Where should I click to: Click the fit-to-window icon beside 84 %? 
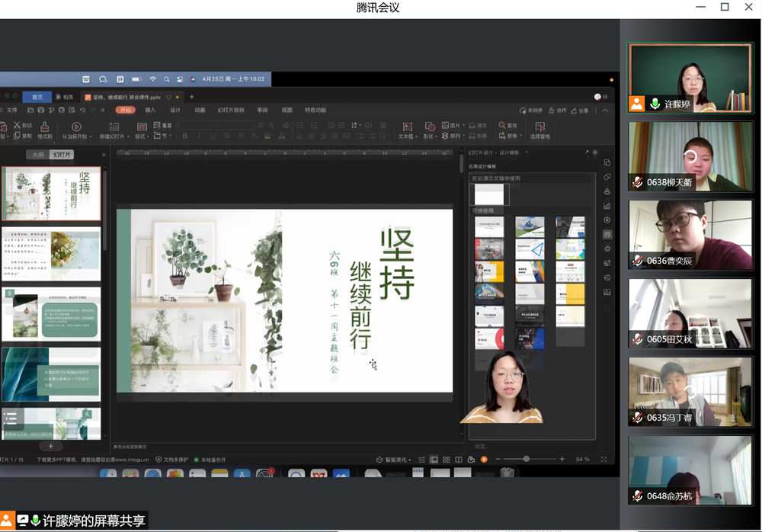coord(604,459)
